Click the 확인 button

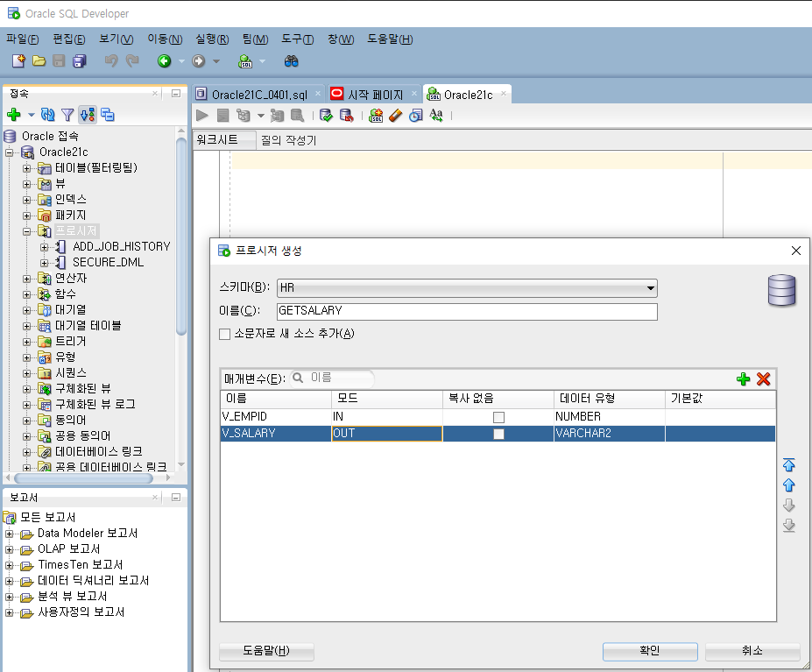650,651
